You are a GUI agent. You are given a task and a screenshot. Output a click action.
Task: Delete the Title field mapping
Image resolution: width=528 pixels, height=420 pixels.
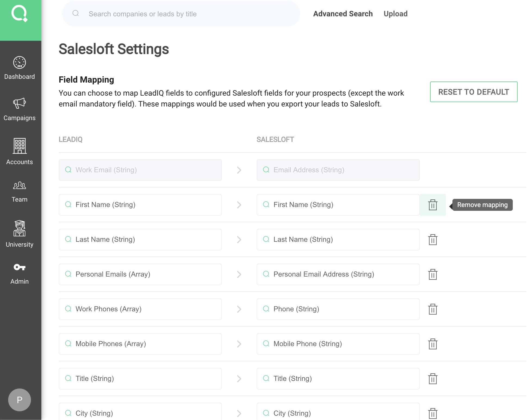433,379
